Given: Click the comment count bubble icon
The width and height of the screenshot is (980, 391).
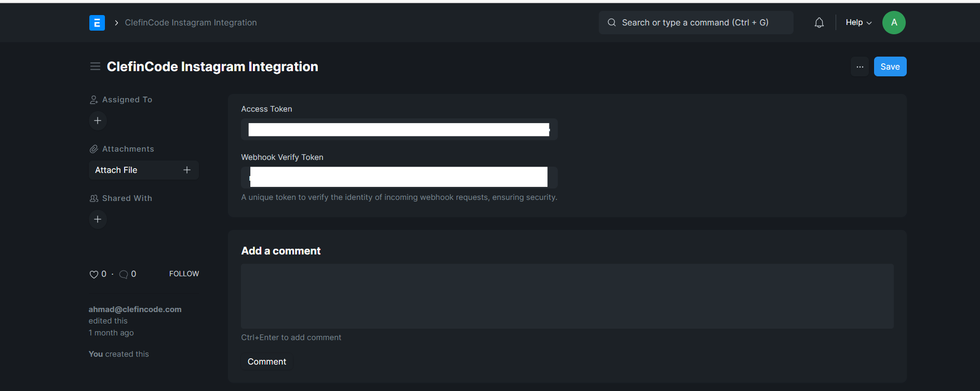Looking at the screenshot, I should point(124,274).
